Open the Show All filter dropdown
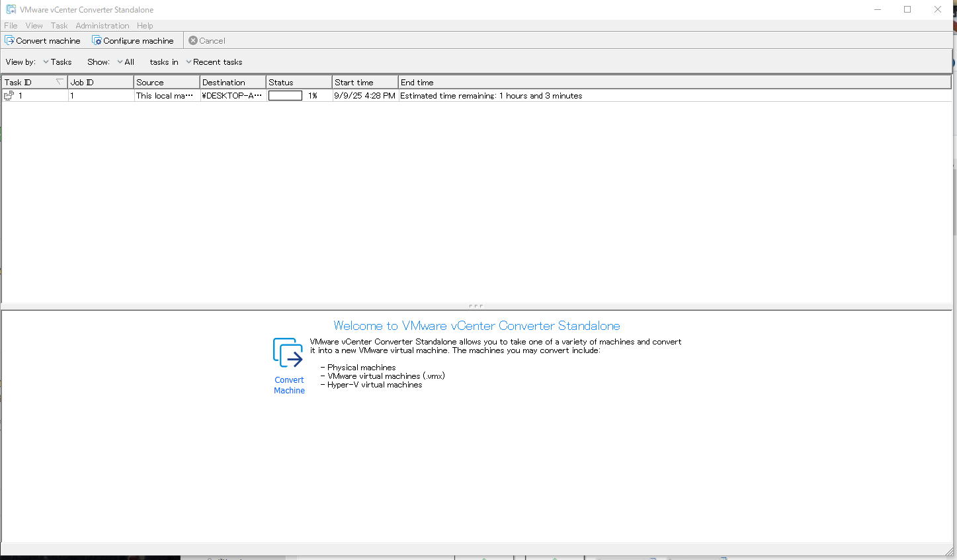 click(126, 62)
